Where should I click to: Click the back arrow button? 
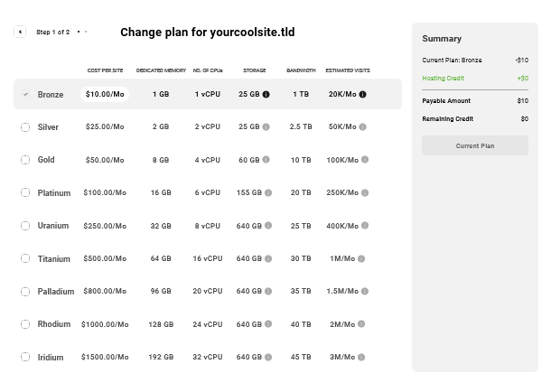coord(20,32)
